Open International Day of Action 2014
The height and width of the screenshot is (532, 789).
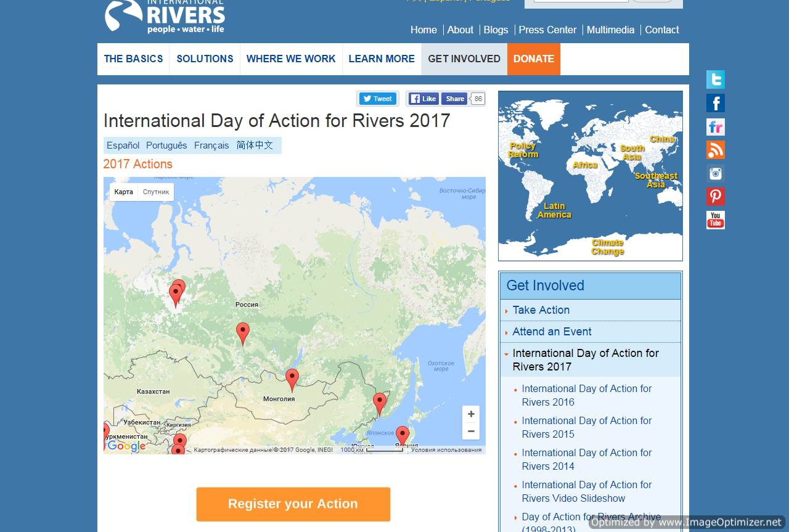pyautogui.click(x=587, y=459)
